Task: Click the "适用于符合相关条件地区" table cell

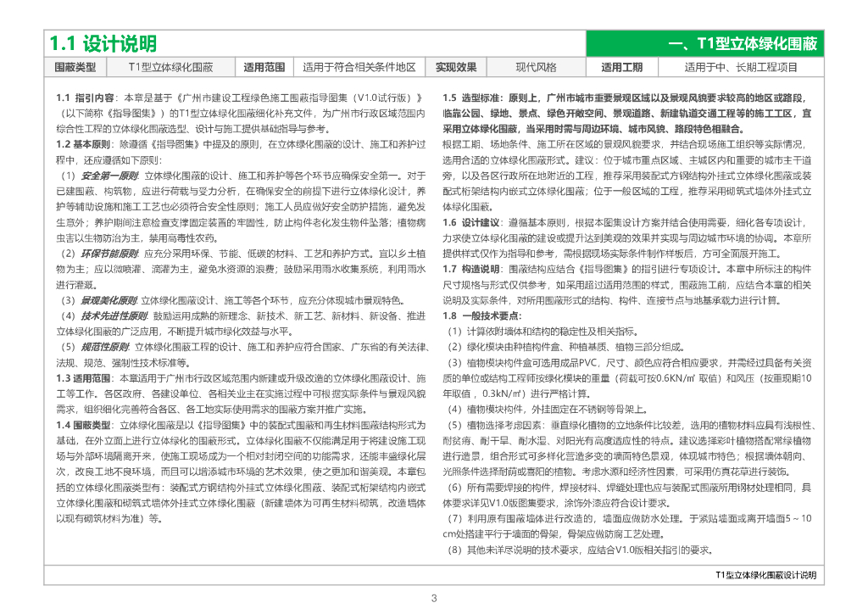Action: [359, 68]
